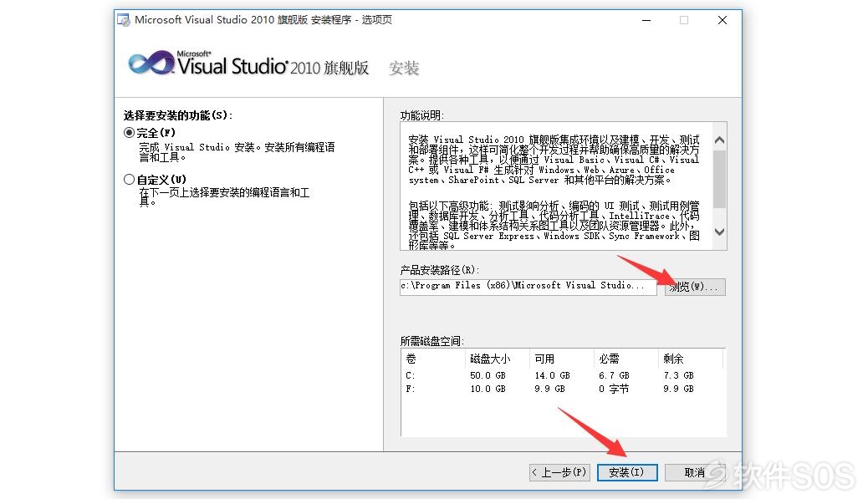
Task: Select the F: drive row
Action: click(x=563, y=389)
